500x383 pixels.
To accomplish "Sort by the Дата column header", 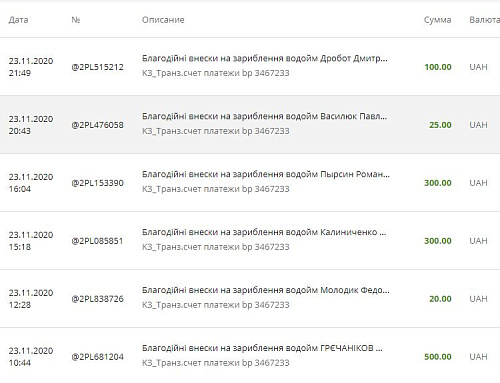I will pyautogui.click(x=18, y=20).
